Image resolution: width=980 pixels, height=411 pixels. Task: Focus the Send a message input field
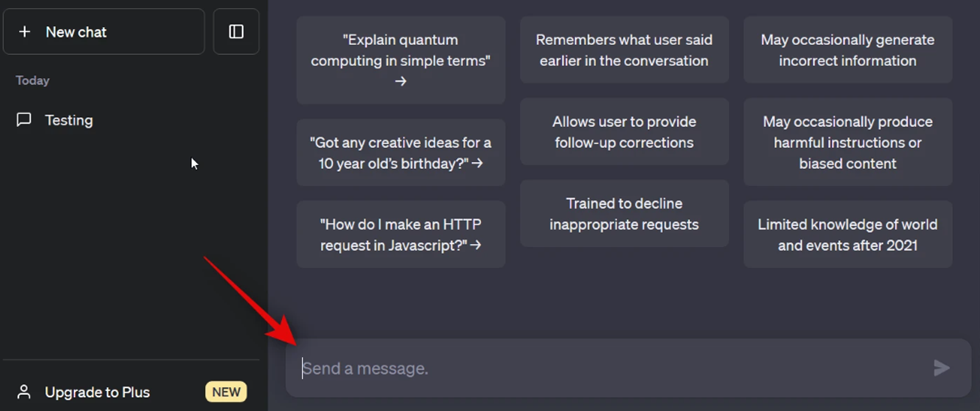click(x=628, y=368)
